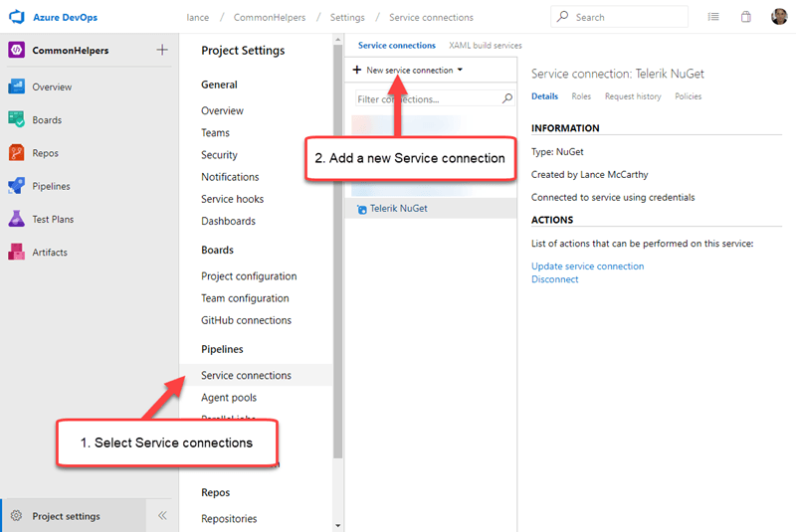Select Service connections under Pipelines
Screen dimensions: 796x532
(x=257, y=375)
